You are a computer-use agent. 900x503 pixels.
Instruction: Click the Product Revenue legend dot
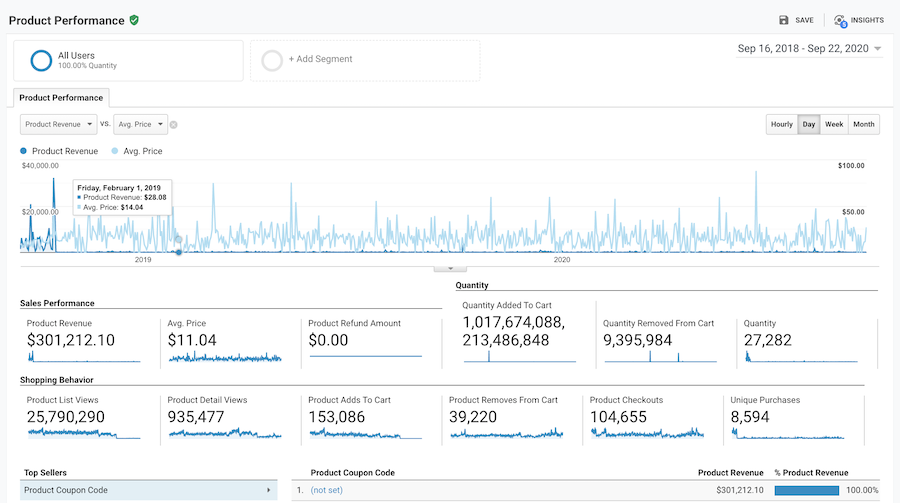click(x=24, y=151)
